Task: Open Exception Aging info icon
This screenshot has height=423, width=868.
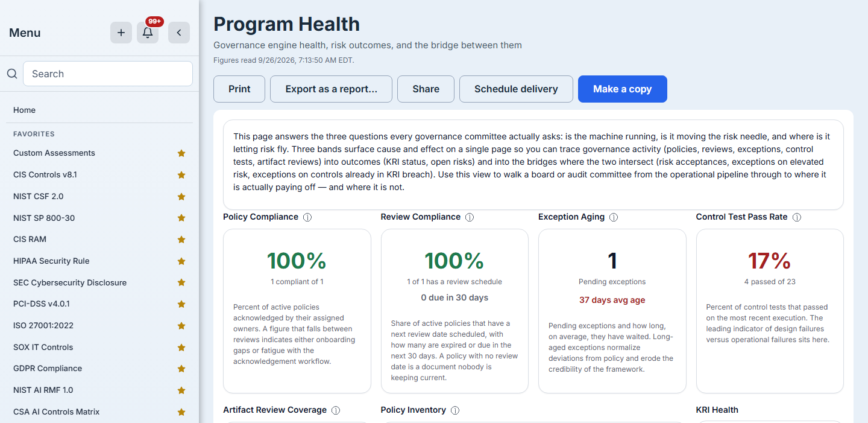Action: pos(614,217)
